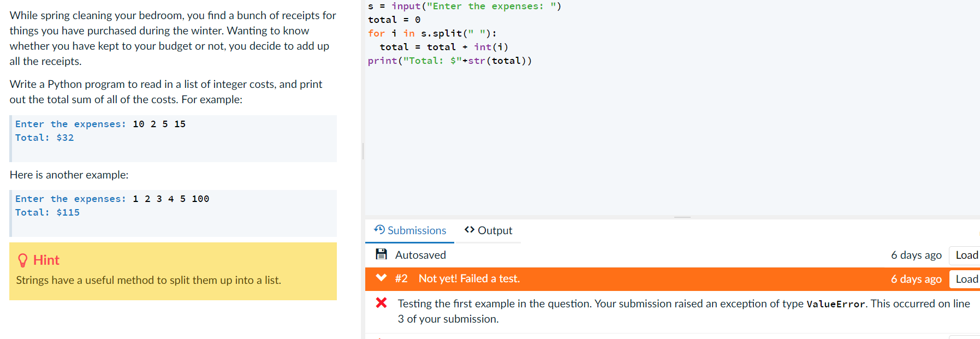Screen dimensions: 980x339
Task: Select the Autosaved row label
Action: [420, 255]
